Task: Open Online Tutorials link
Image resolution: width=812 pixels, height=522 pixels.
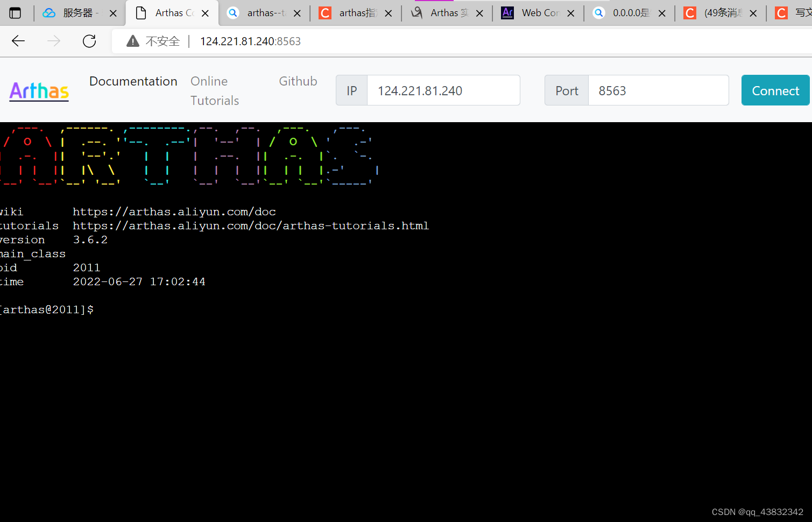Action: coord(215,91)
